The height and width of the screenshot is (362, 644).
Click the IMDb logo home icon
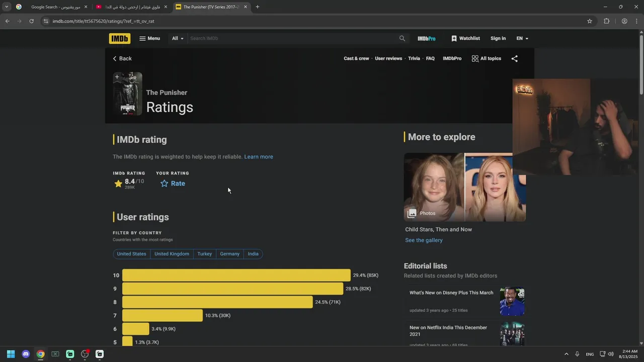pyautogui.click(x=119, y=38)
